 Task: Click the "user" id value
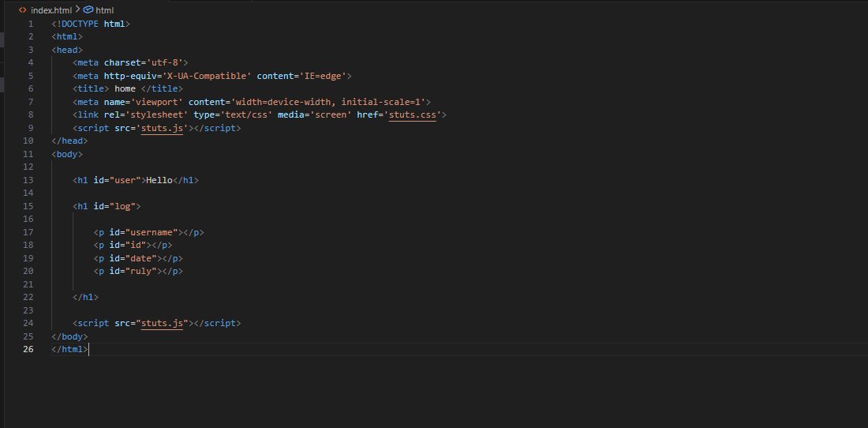pyautogui.click(x=125, y=180)
